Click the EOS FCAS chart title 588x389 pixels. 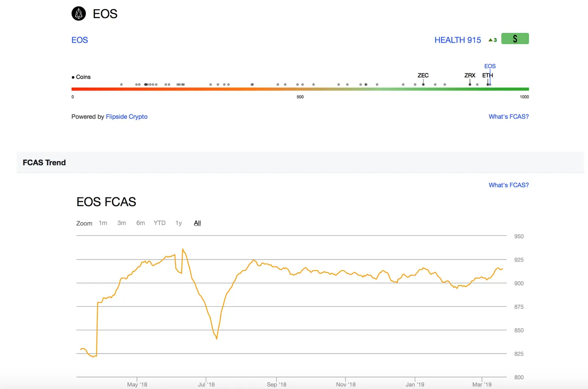pyautogui.click(x=106, y=202)
